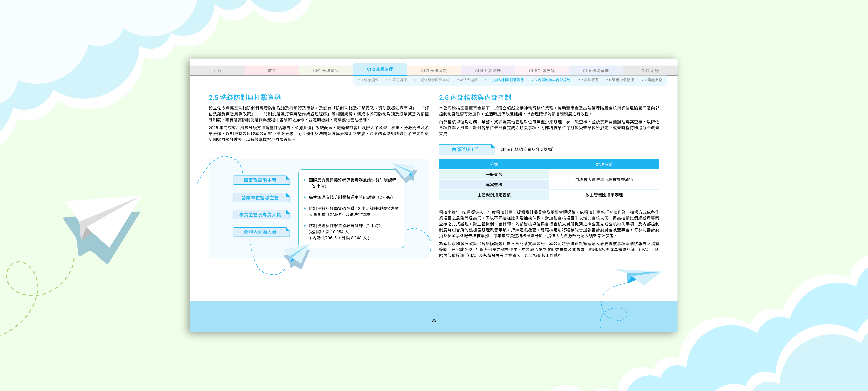Click text 受訓總人次 10,054 人

pyautogui.click(x=329, y=232)
